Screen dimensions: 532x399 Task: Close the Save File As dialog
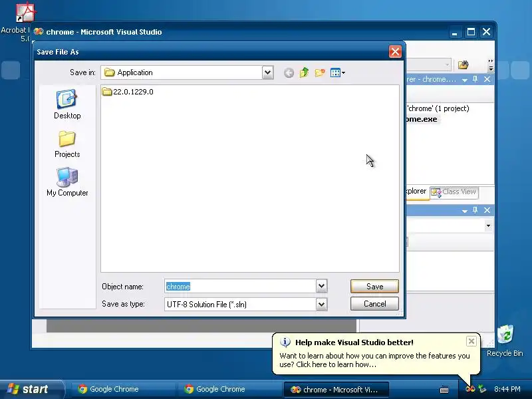coord(395,52)
